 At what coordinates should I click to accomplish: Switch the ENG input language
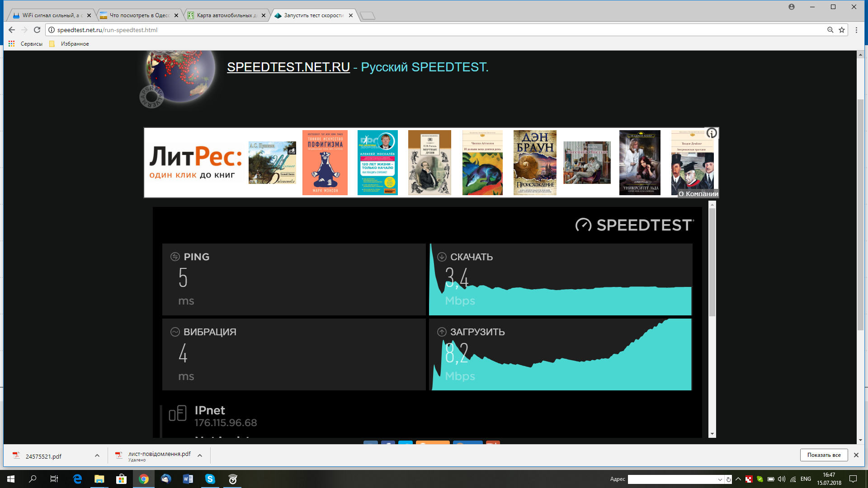click(x=806, y=479)
